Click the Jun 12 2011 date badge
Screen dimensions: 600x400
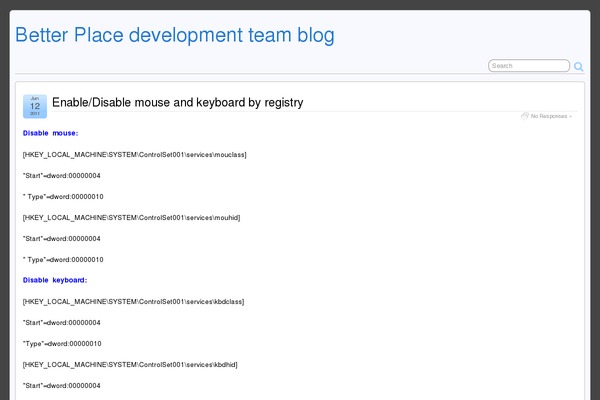(35, 106)
